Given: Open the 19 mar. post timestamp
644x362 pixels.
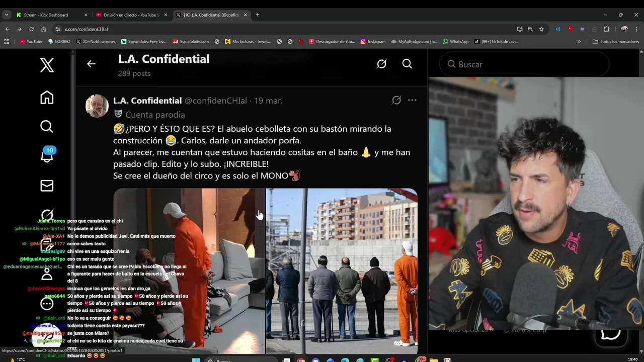Looking at the screenshot, I should 268,101.
